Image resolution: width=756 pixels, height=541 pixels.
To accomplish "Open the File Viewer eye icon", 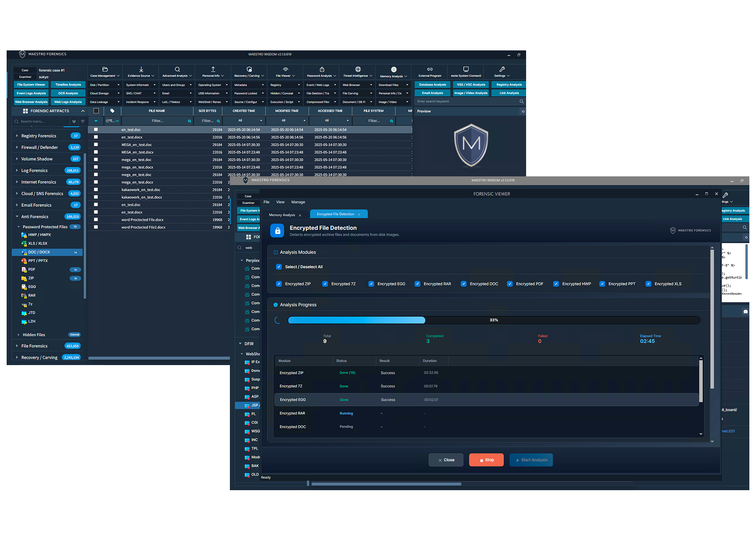I will click(286, 69).
